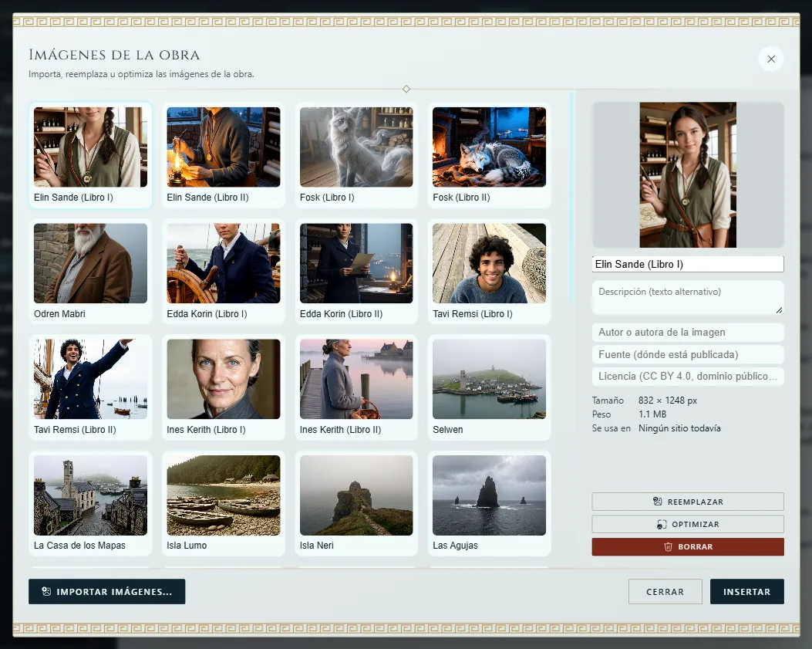This screenshot has height=649, width=812.
Task: Click the 1.1 MB weight value
Action: pos(652,414)
